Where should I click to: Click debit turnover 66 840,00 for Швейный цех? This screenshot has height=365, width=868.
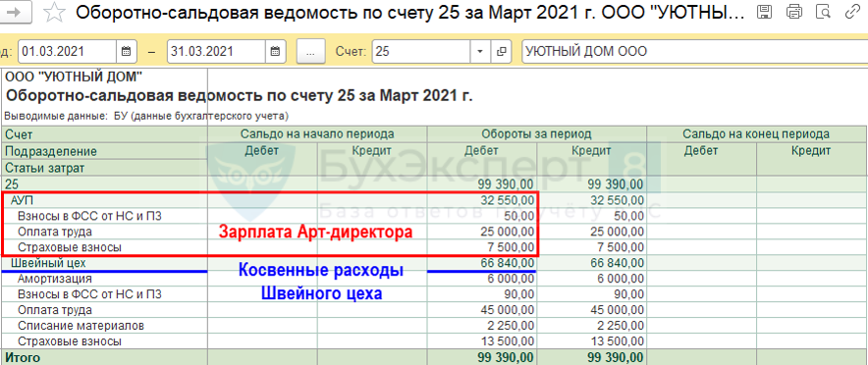[x=481, y=263]
